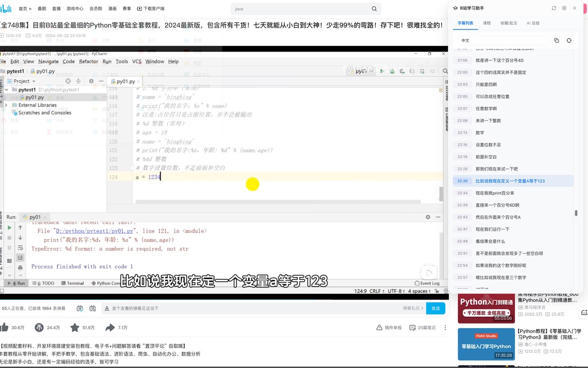This screenshot has width=588, height=368.
Task: Click the PyCharm green Run arrow in toolbar
Action: tap(382, 71)
